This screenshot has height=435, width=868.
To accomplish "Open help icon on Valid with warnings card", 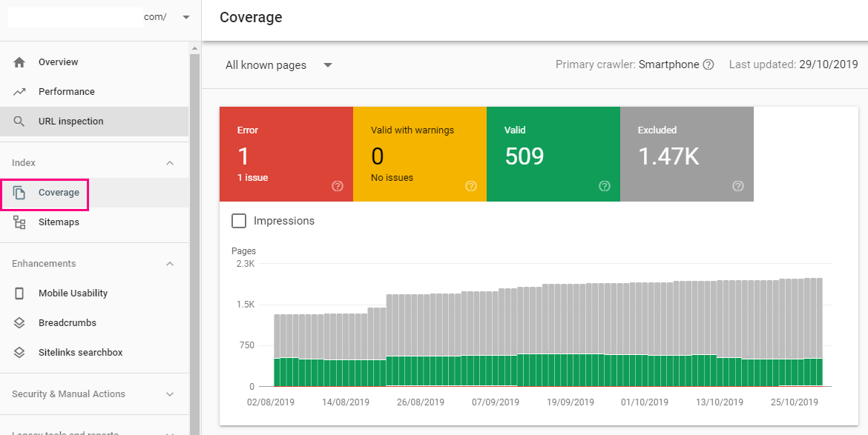I will click(471, 186).
